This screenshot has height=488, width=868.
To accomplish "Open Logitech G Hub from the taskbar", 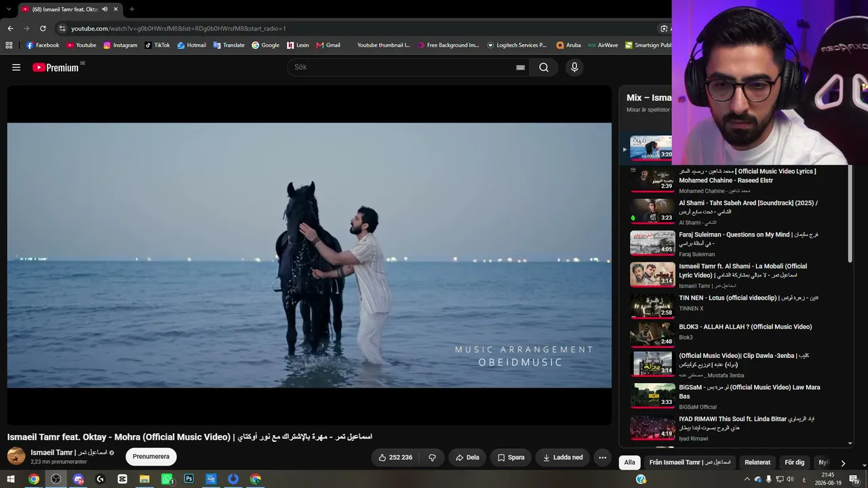I will click(100, 479).
